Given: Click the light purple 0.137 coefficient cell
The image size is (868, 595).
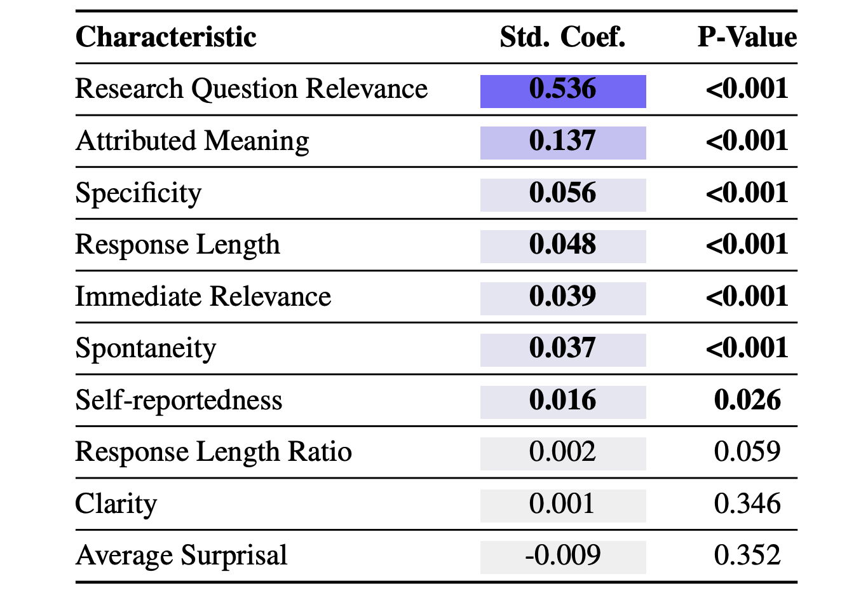Looking at the screenshot, I should tap(562, 142).
